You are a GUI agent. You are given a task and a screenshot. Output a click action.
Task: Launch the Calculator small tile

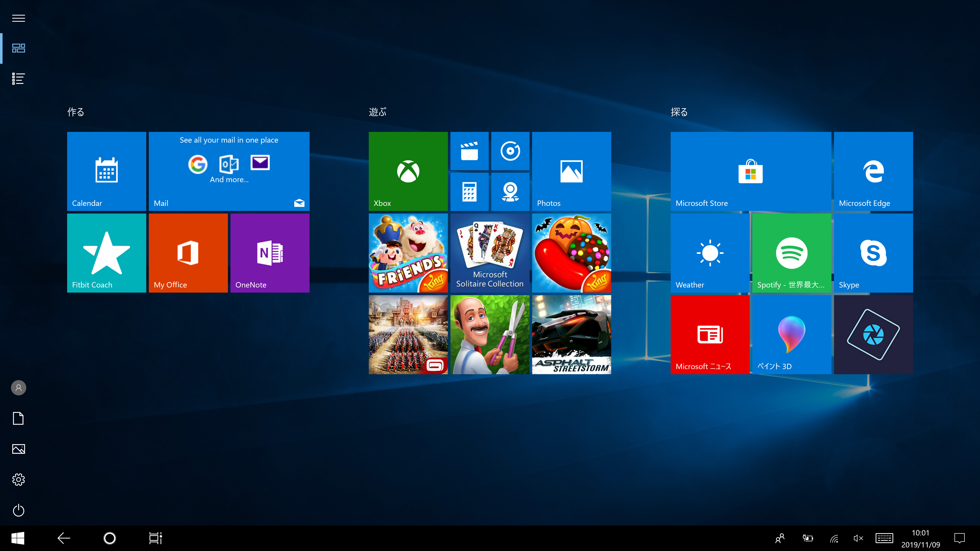click(x=469, y=192)
